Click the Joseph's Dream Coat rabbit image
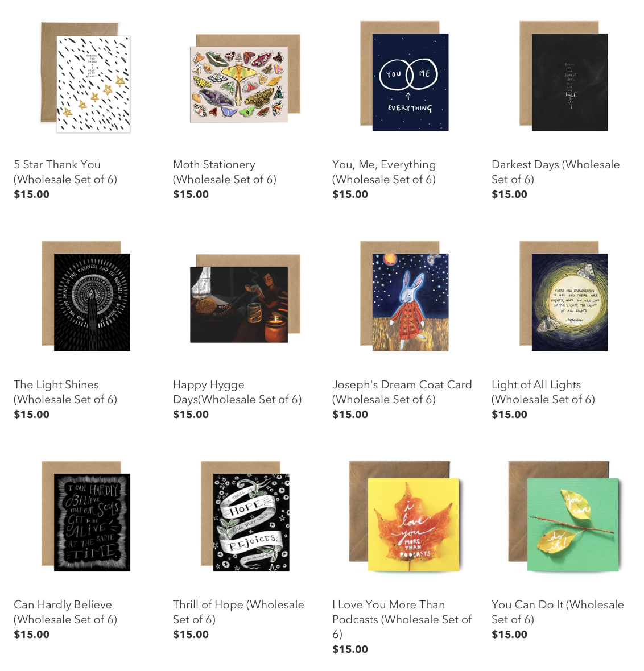The height and width of the screenshot is (671, 644). pyautogui.click(x=404, y=296)
